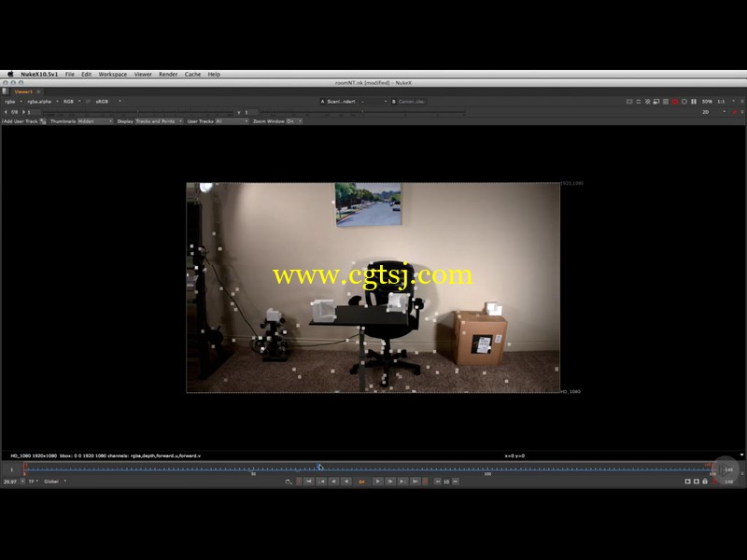Screen dimensions: 747x560
Task: Click gain increase arrow right of f/8
Action: (23, 112)
